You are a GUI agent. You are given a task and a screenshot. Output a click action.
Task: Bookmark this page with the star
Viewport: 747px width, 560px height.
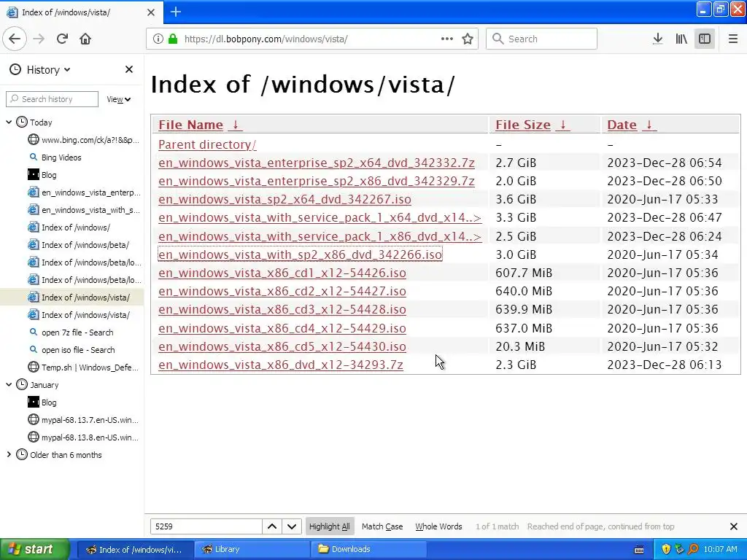pyautogui.click(x=468, y=39)
